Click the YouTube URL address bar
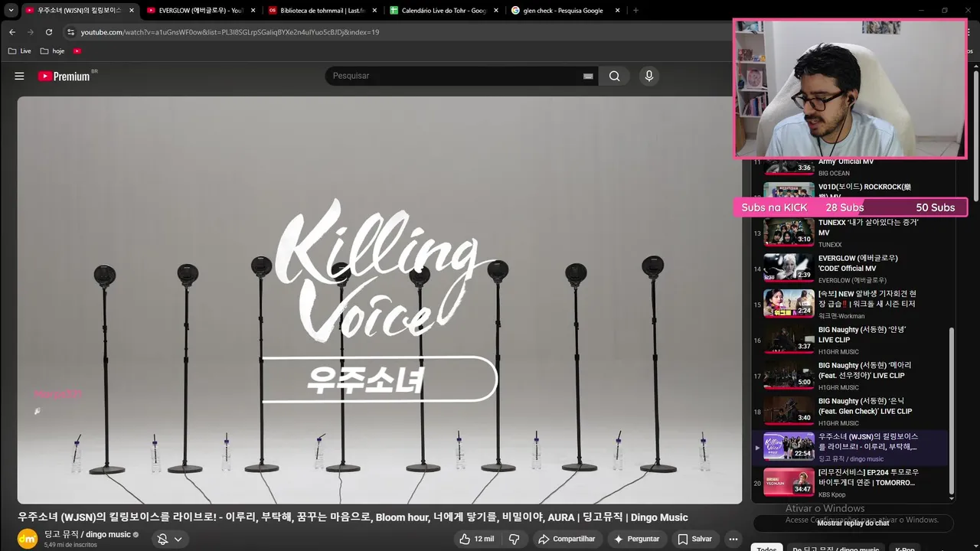980x551 pixels. click(230, 32)
